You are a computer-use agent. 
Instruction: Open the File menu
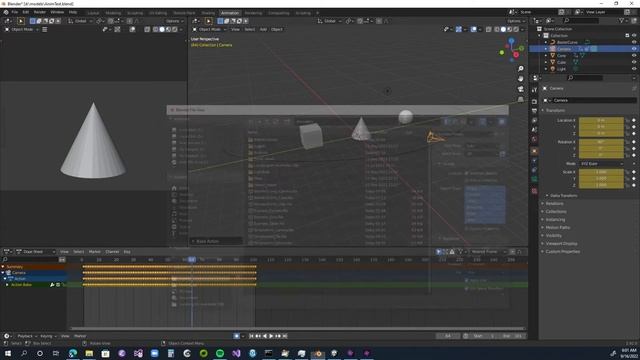coord(15,12)
